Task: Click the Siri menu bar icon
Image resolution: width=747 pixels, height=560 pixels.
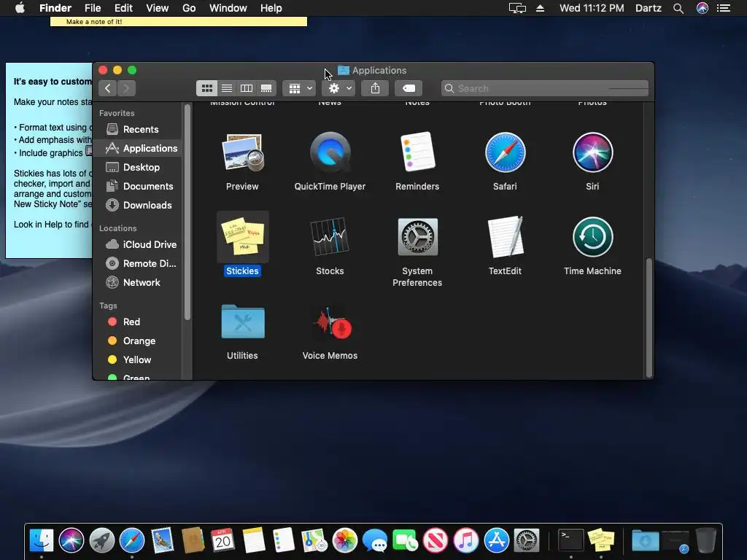Action: [x=703, y=8]
